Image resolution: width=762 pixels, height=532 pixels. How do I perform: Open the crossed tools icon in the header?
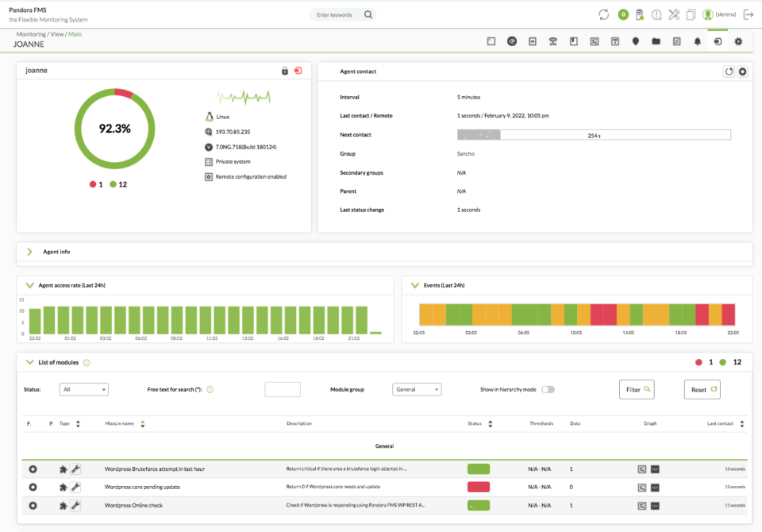pyautogui.click(x=674, y=14)
